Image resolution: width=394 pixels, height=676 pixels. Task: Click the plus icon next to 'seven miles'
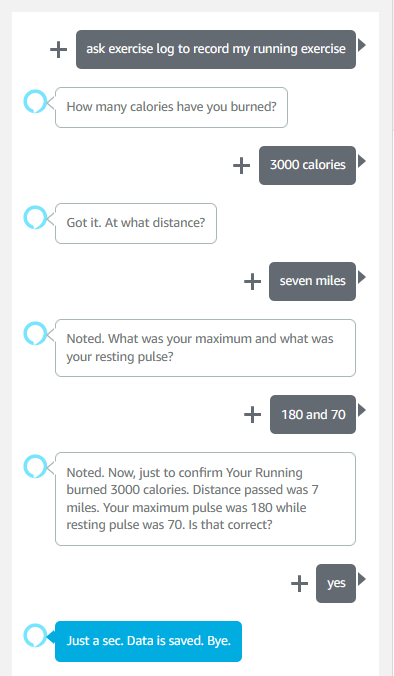pos(253,282)
